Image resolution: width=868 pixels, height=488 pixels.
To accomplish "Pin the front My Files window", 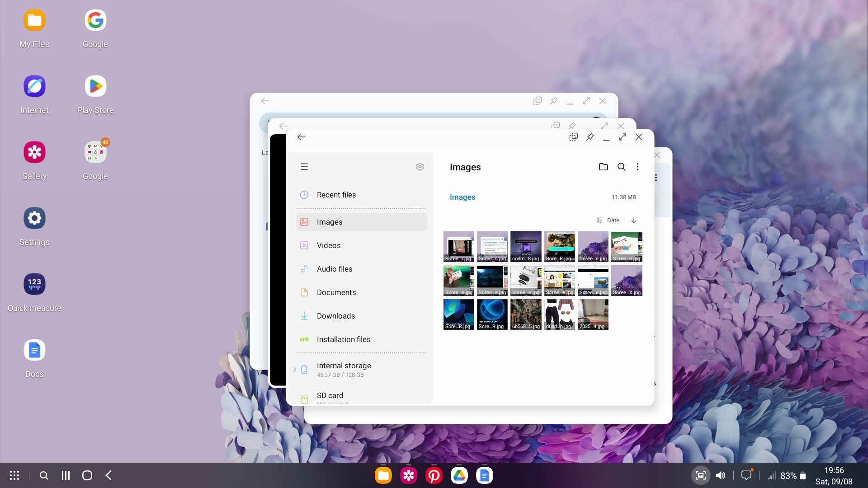I will click(590, 137).
